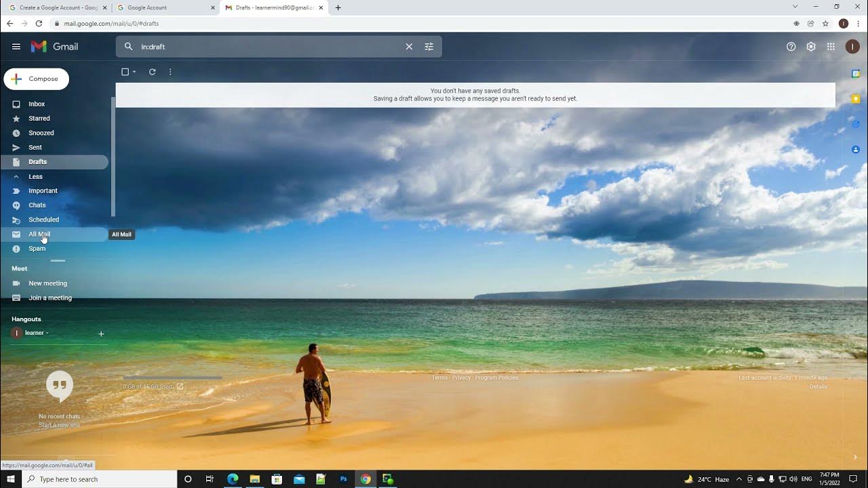
Task: Open Contacts in the side panel
Action: pos(856,149)
